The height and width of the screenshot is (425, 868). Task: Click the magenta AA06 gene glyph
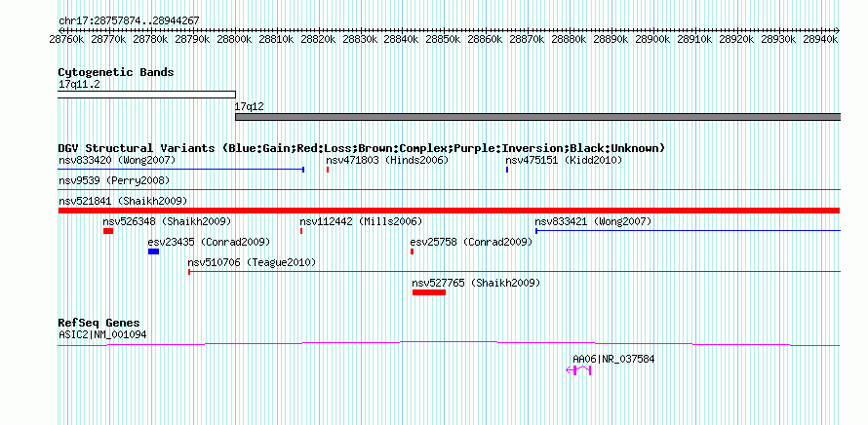[578, 370]
